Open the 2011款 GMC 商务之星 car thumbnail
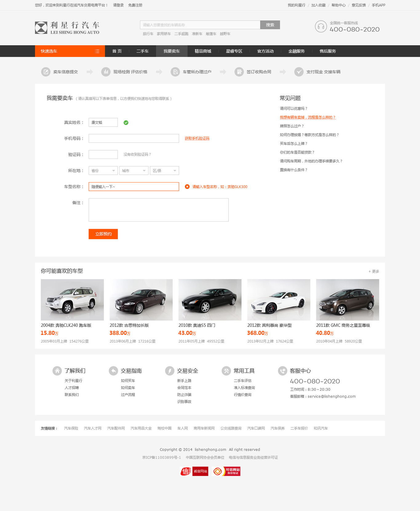Image resolution: width=420 pixels, height=511 pixels. pos(348,300)
